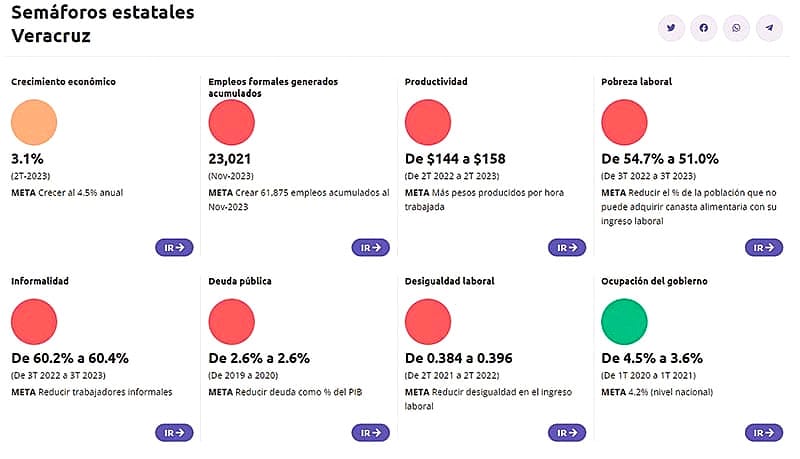Click orange Crecimiento económico status circle
Screen dimensions: 800x459
click(x=34, y=123)
